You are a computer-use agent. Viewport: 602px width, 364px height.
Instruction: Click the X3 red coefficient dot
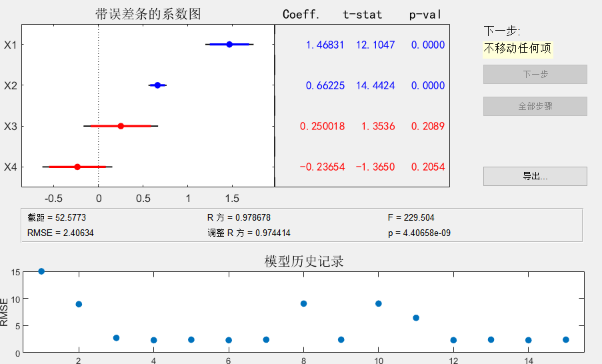tap(121, 126)
